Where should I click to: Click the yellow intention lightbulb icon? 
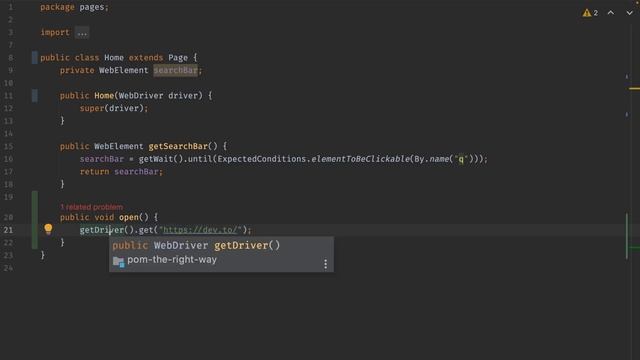pyautogui.click(x=48, y=229)
